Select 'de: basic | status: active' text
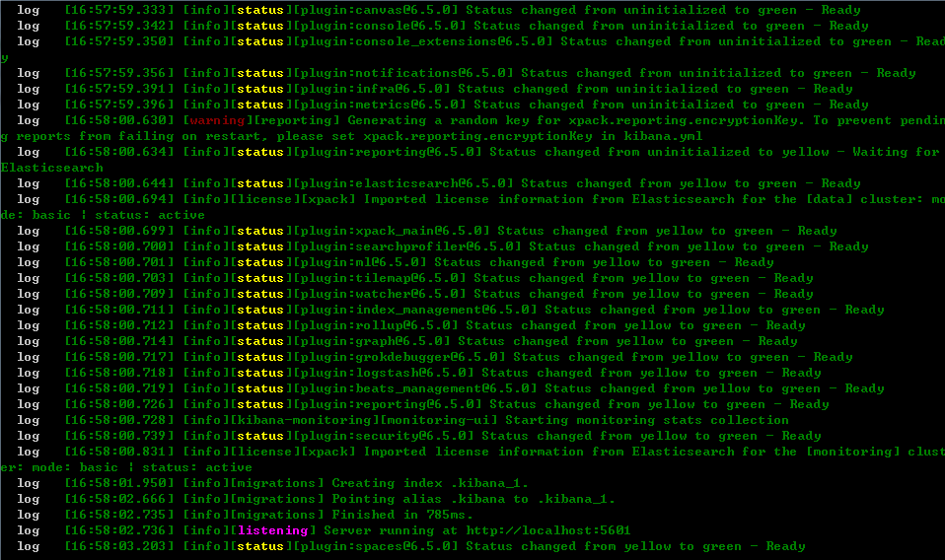This screenshot has height=560, width=945. 103,215
